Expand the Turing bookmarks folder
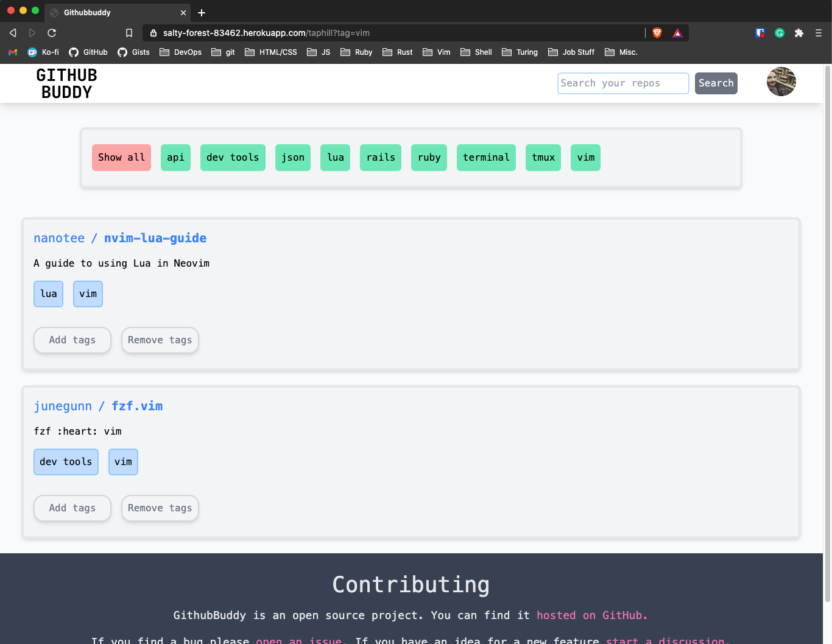Image resolution: width=832 pixels, height=644 pixels. [x=520, y=52]
